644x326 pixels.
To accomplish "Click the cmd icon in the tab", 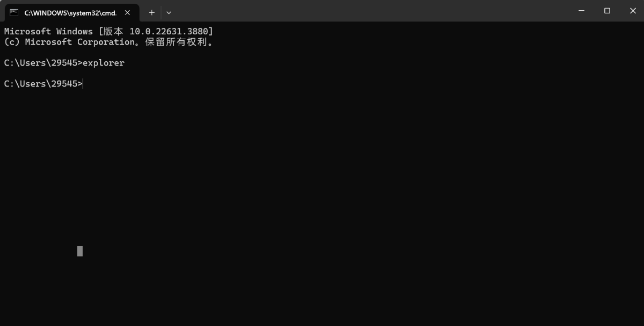I will click(x=14, y=12).
